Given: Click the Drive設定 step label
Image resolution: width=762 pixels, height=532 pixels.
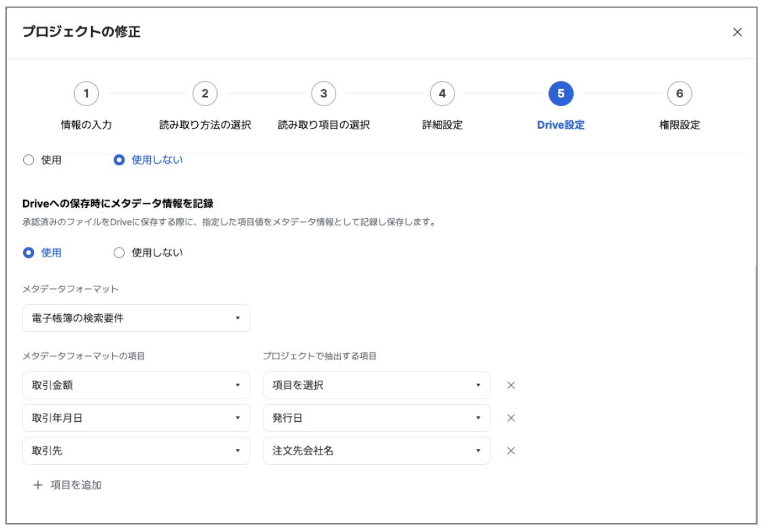Looking at the screenshot, I should tap(561, 125).
